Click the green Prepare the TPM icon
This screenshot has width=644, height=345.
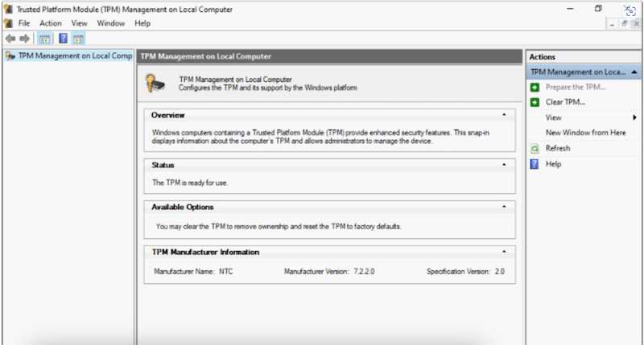coord(535,87)
